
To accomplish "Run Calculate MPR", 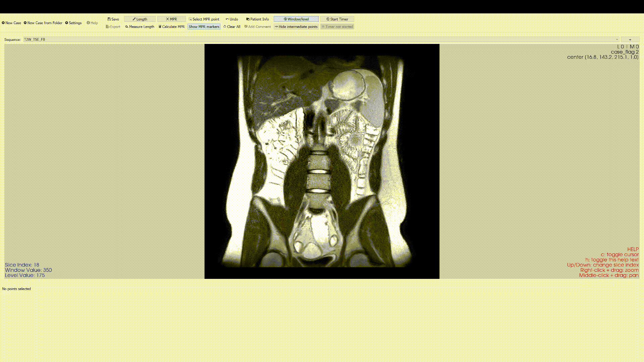I will [x=171, y=27].
